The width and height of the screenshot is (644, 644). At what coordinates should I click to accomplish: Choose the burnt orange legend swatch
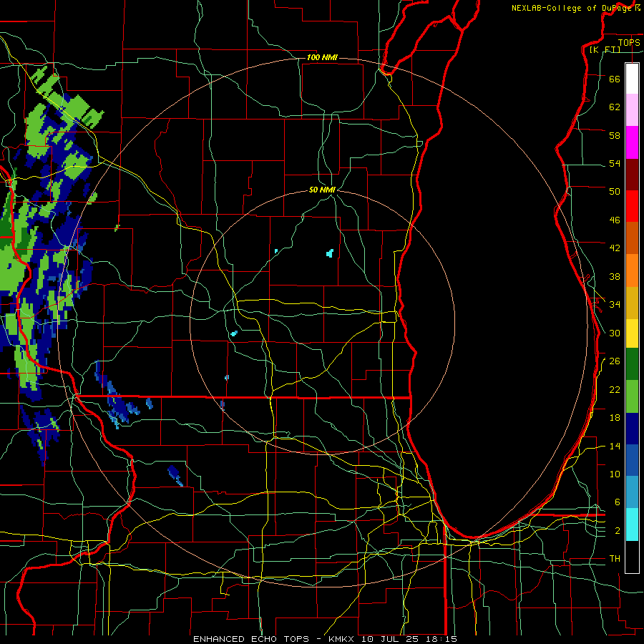[632, 238]
